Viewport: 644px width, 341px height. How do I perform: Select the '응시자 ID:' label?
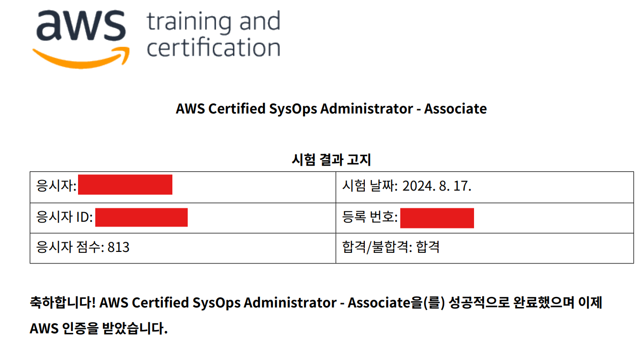[x=65, y=217]
